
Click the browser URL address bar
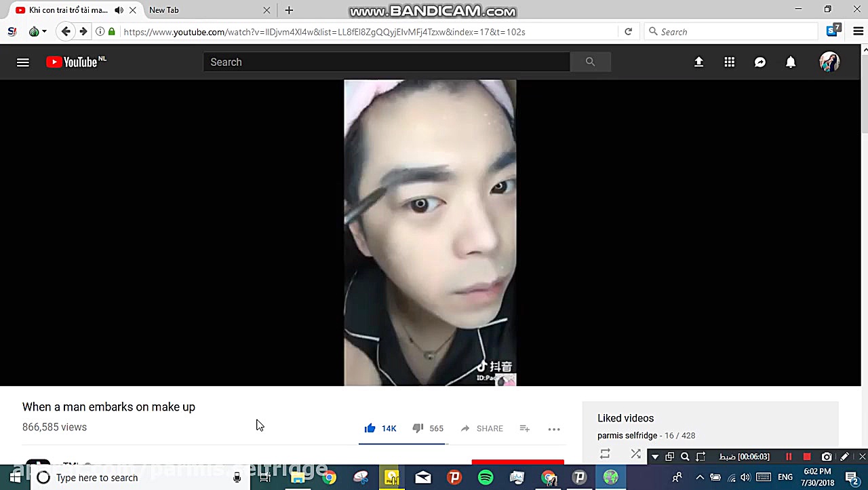(370, 32)
